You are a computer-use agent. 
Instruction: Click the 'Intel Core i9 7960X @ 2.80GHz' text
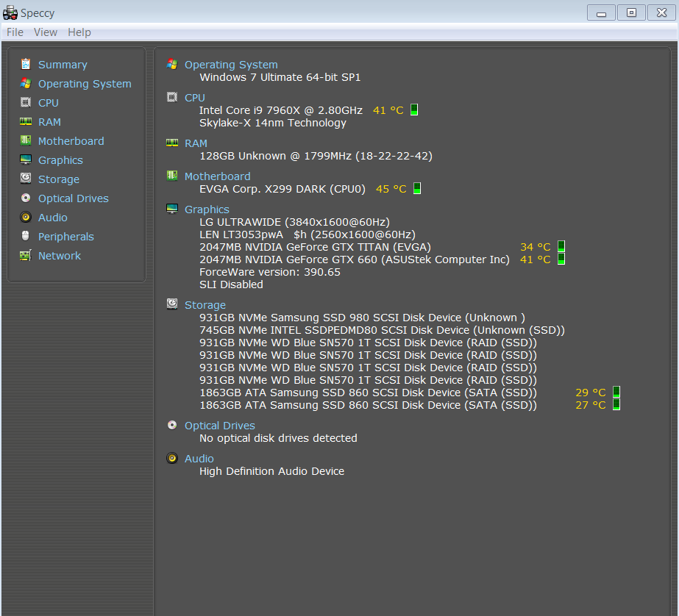click(x=280, y=110)
